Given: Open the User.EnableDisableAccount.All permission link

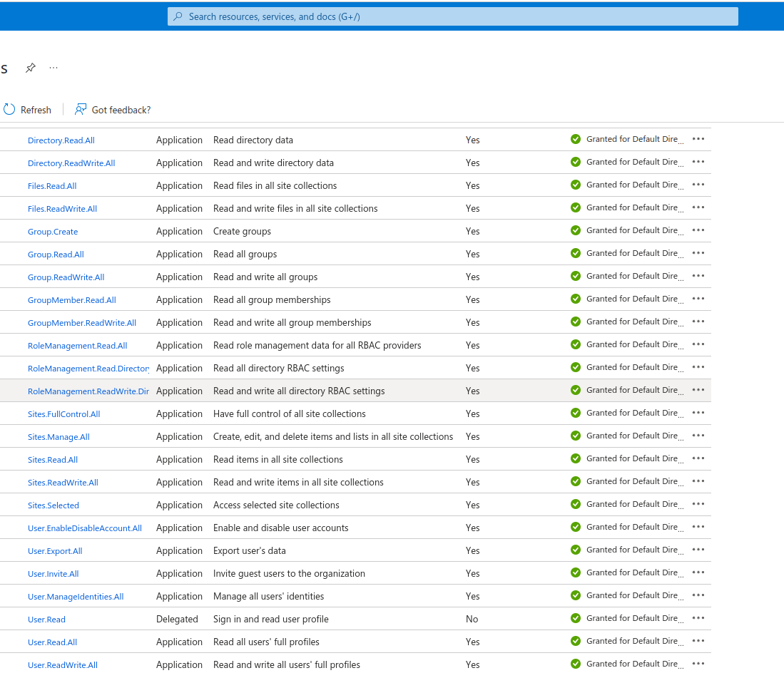Looking at the screenshot, I should [85, 528].
